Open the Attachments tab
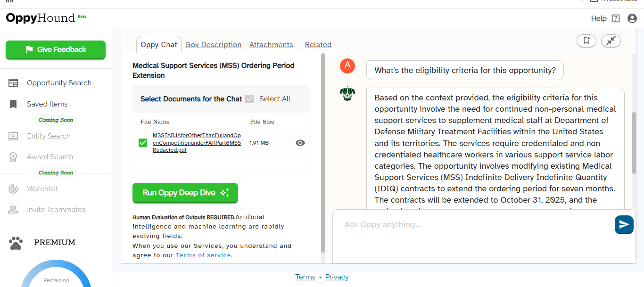The width and height of the screenshot is (644, 287). 271,45
